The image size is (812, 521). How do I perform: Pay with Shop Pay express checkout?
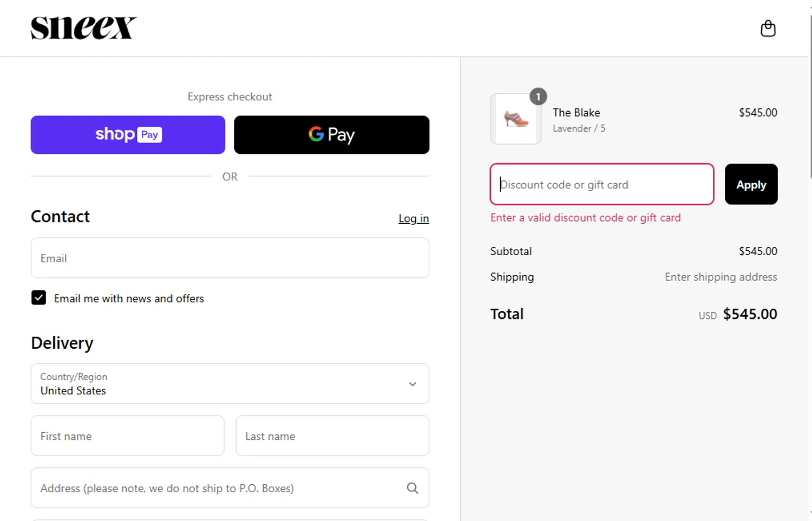tap(128, 135)
